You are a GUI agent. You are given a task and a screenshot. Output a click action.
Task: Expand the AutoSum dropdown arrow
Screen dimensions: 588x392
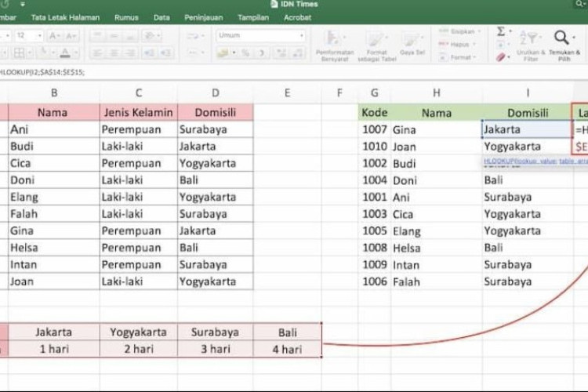click(510, 31)
